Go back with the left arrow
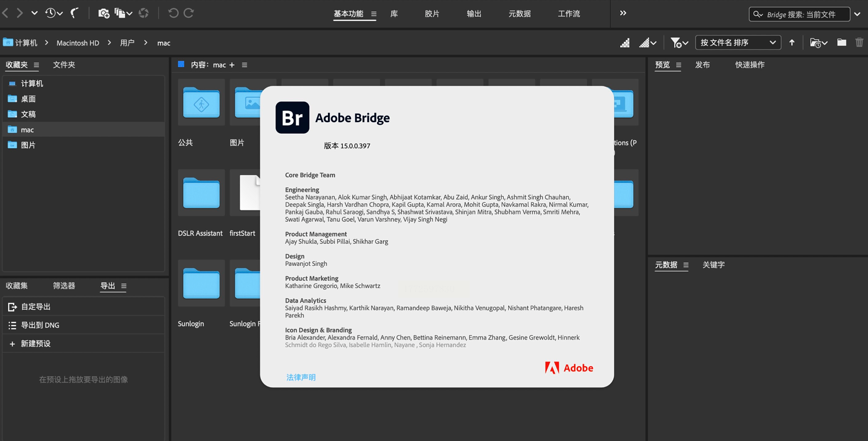The image size is (868, 441). click(6, 13)
